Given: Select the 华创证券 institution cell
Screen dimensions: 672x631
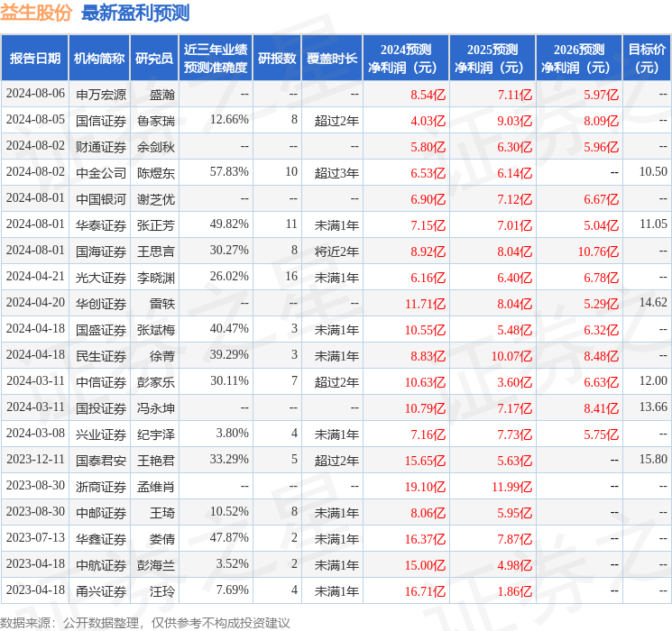Looking at the screenshot, I should coord(101,304).
